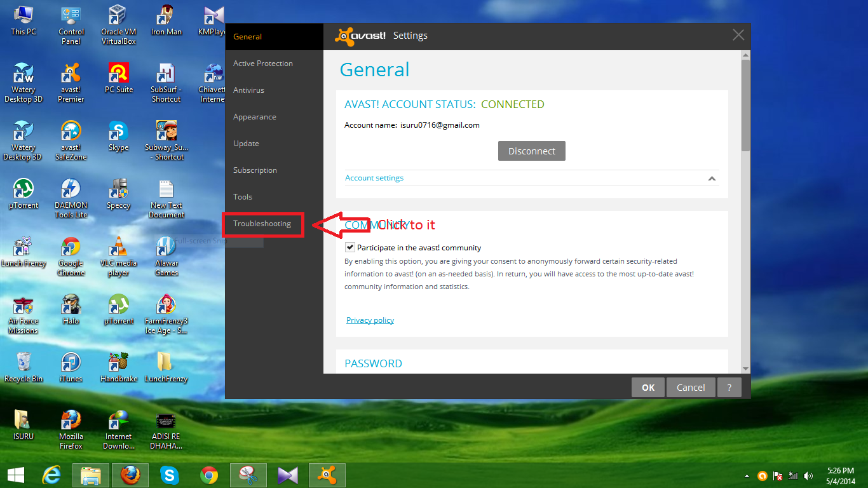Select the avast! SafeZone desktop icon
The width and height of the screenshot is (868, 488).
click(x=71, y=140)
